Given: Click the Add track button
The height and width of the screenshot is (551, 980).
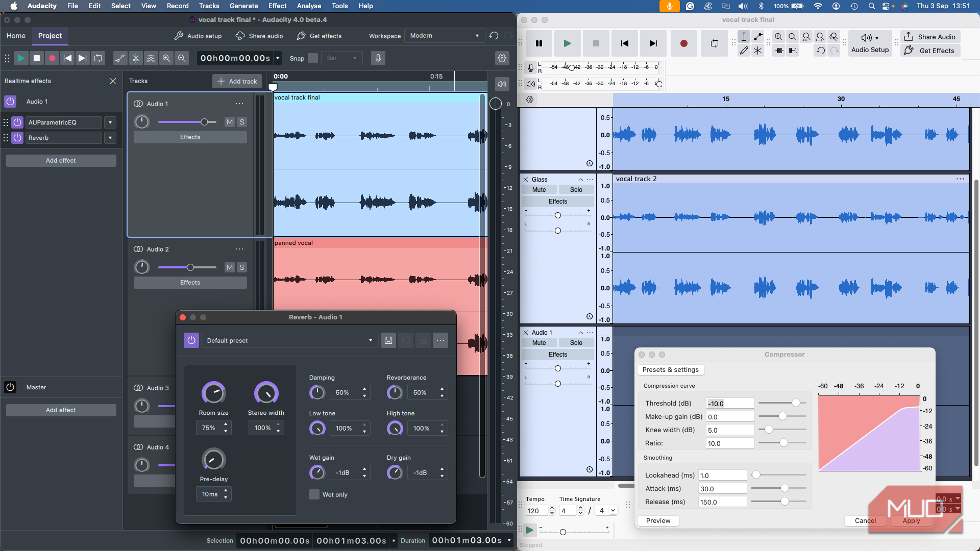Looking at the screenshot, I should click(237, 81).
